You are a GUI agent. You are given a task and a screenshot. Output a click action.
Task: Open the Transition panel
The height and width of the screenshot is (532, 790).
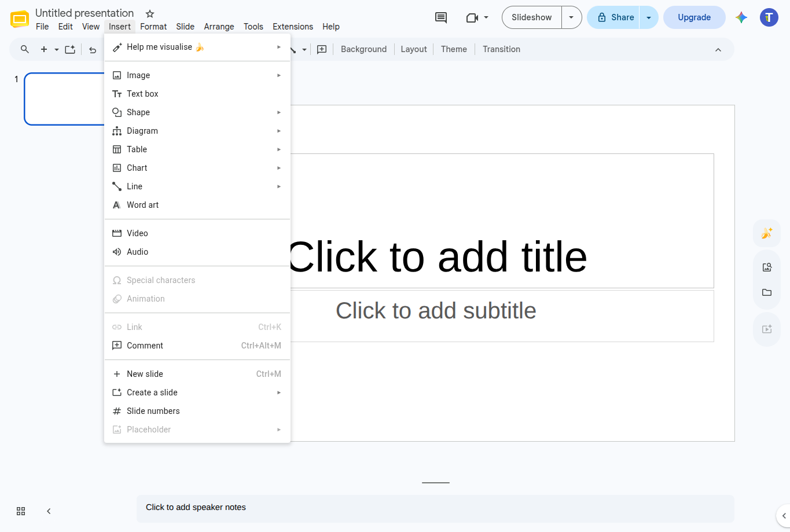501,49
